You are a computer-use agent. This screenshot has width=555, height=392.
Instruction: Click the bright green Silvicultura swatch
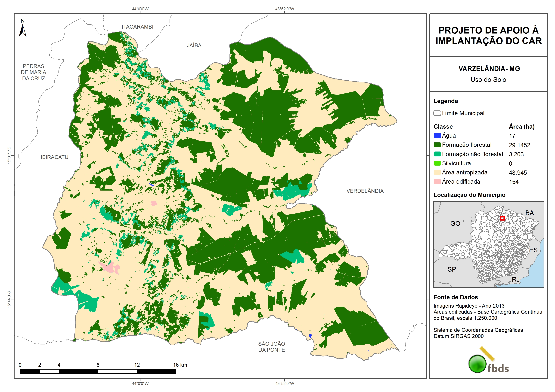[x=437, y=163]
